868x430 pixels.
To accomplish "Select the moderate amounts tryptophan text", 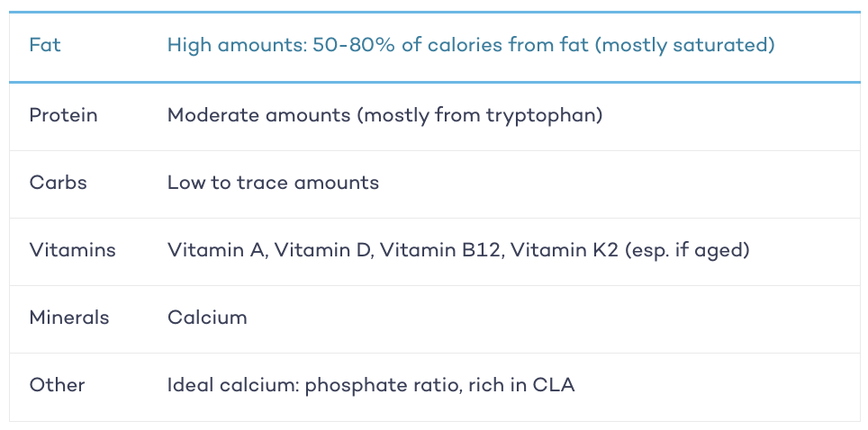I will tap(384, 115).
